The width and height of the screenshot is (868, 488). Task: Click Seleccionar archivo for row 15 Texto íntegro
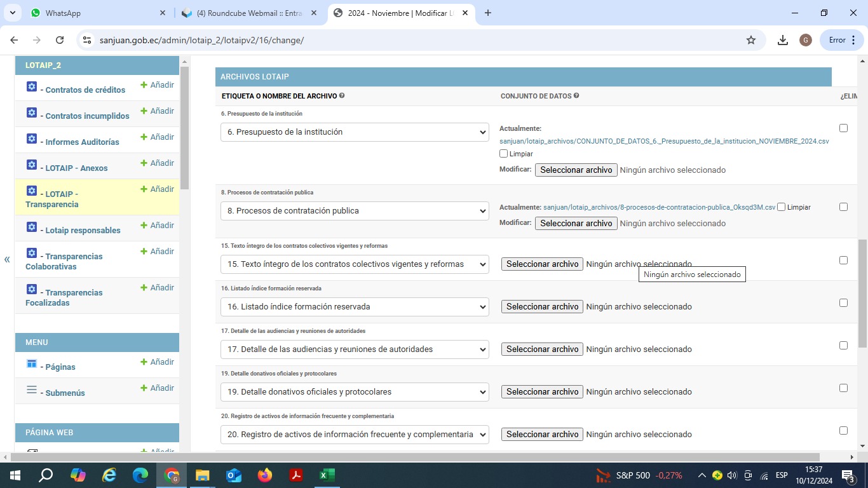tap(542, 264)
